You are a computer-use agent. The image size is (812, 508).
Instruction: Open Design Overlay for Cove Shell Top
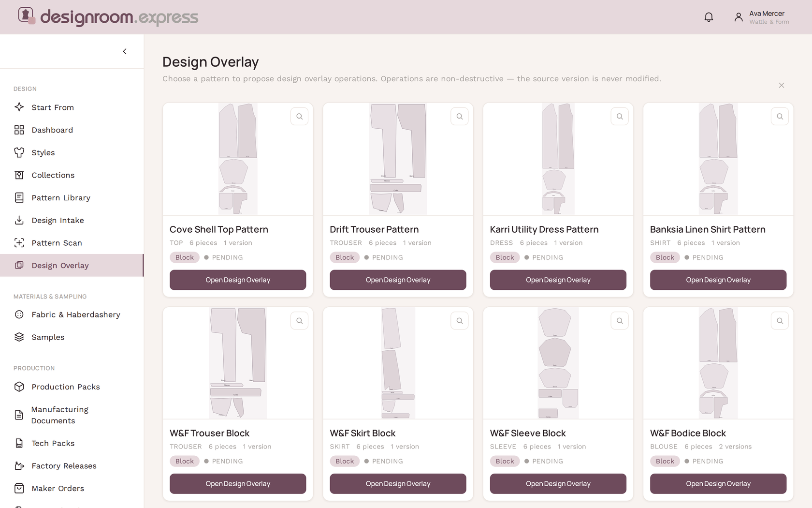[x=238, y=280]
